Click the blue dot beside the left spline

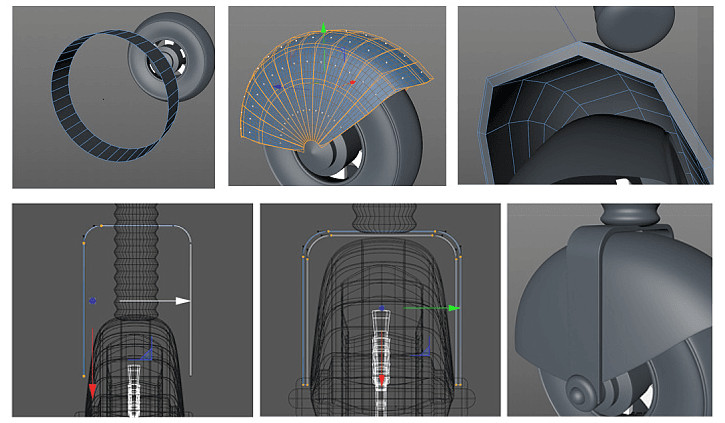point(93,299)
